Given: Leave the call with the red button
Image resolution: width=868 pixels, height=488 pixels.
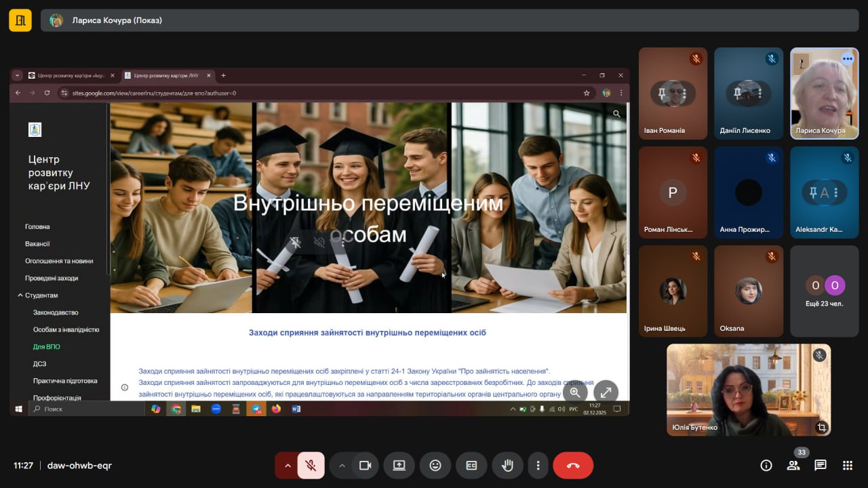Looking at the screenshot, I should click(573, 466).
